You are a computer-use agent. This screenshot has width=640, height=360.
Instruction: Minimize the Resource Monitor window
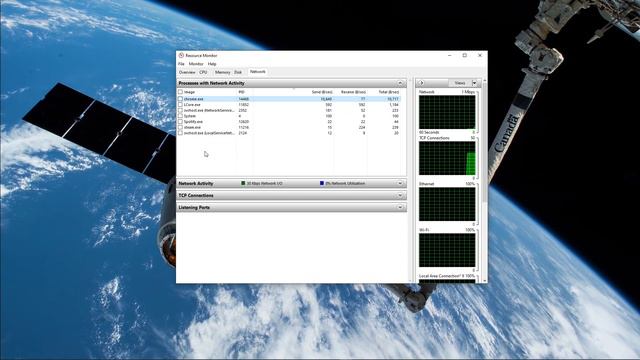(449, 55)
